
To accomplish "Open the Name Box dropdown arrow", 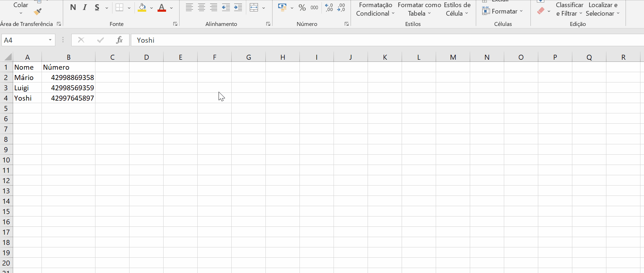I will 50,40.
